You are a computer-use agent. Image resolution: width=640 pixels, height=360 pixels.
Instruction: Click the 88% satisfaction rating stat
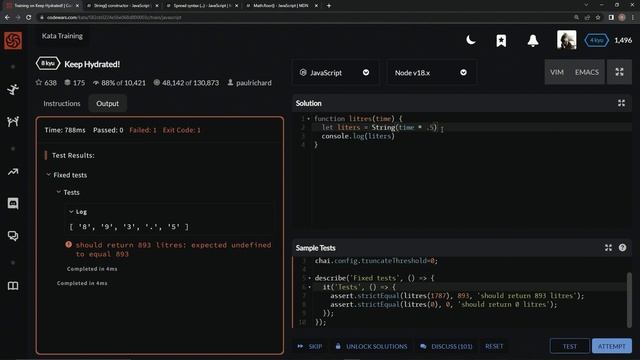click(x=119, y=83)
